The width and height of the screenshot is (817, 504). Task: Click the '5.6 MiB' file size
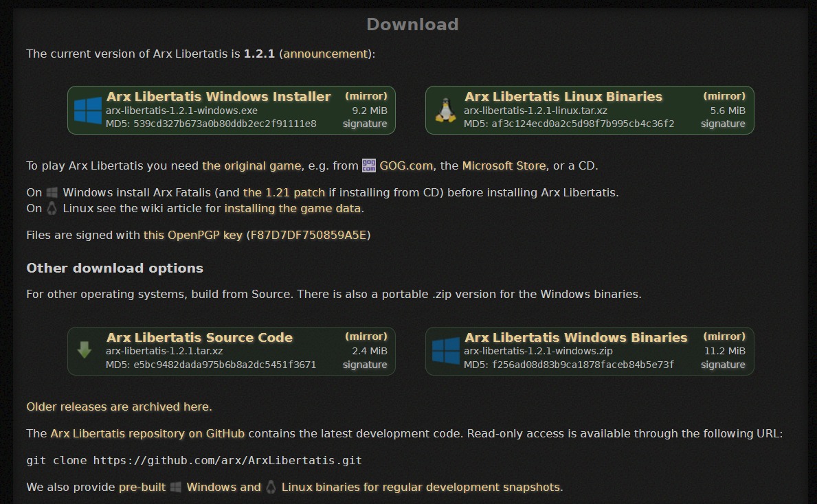[x=728, y=111]
